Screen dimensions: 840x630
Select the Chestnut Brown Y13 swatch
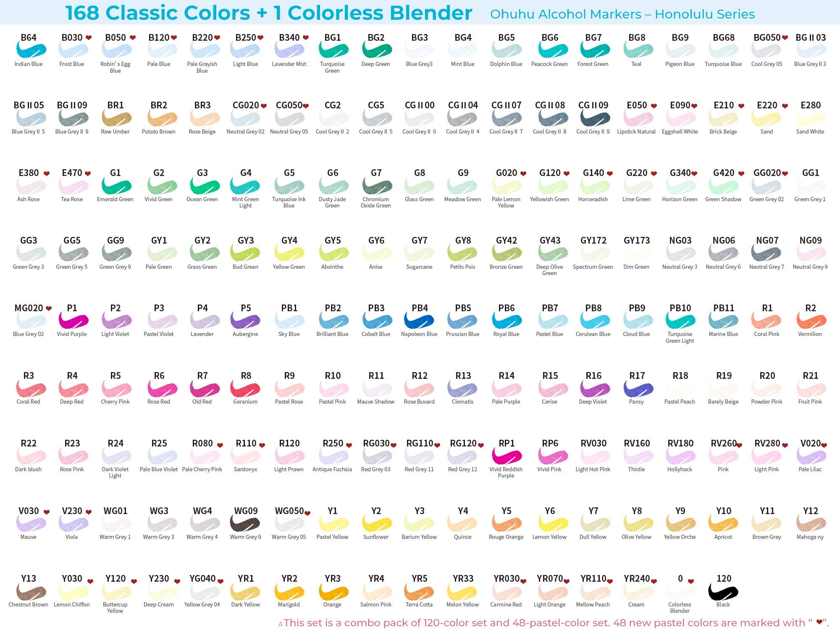tap(31, 591)
